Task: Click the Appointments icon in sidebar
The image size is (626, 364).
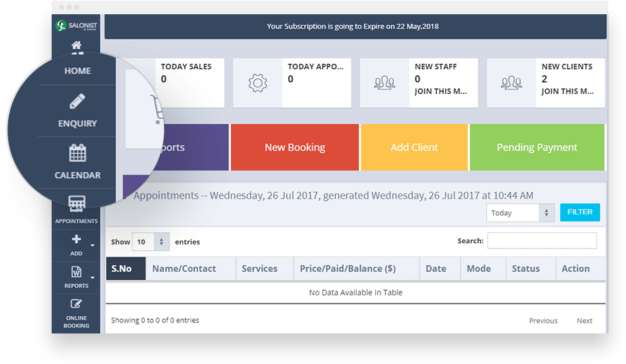Action: coord(76,204)
